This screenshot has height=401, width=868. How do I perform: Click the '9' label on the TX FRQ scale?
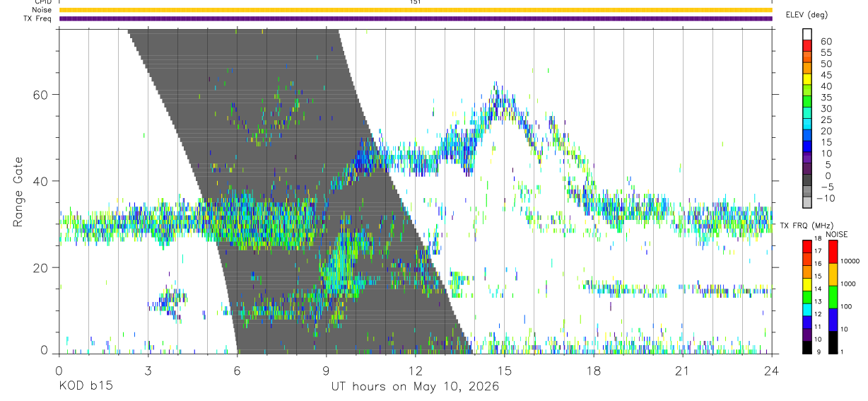[818, 352]
